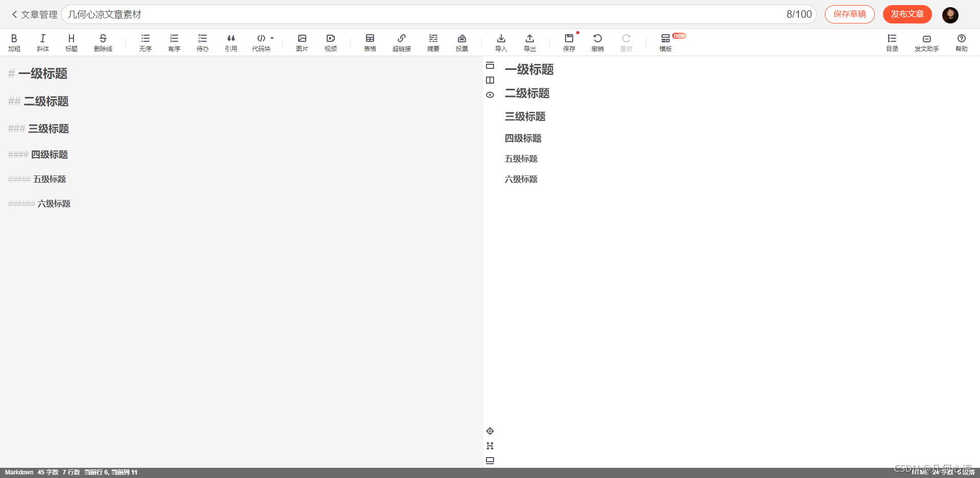Go back to article management (文章管理)
The height and width of the screenshot is (478, 980).
click(x=34, y=15)
